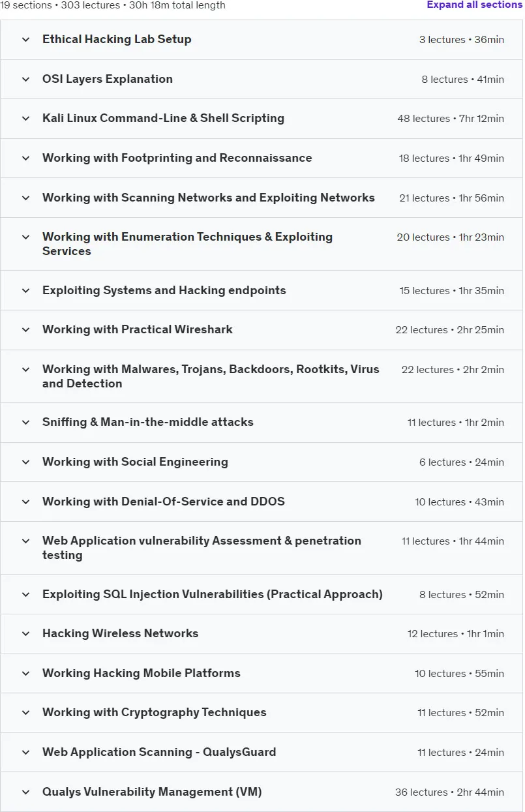Expand chevron beside Hacking Wireless Networks
Screen dimensions: 525x812
coord(26,634)
